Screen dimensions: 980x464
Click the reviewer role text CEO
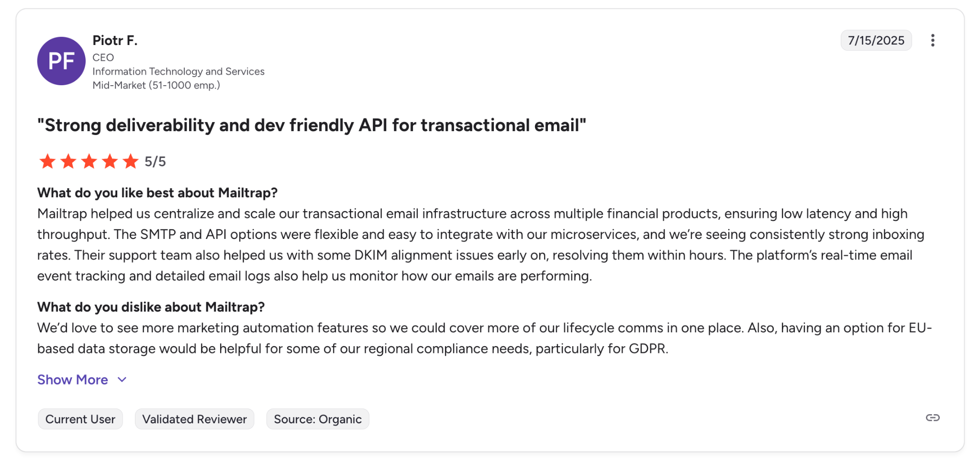click(x=103, y=57)
